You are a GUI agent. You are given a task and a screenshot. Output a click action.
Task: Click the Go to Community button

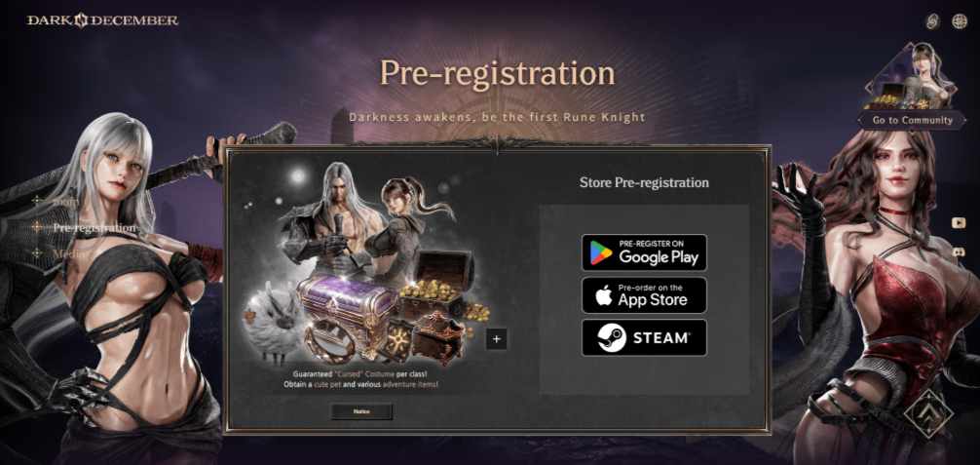pyautogui.click(x=913, y=120)
